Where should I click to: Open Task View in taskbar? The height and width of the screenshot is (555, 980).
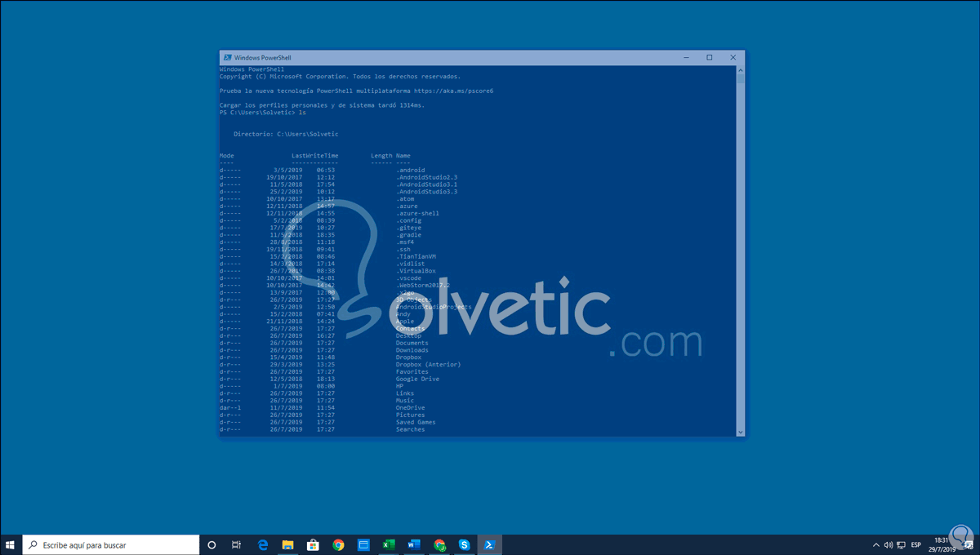coord(236,544)
